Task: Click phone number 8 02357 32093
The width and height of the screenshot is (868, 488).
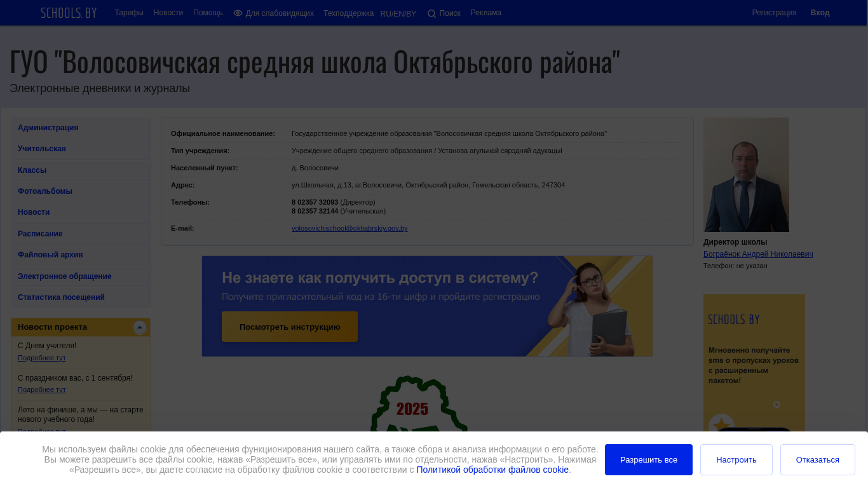Action: point(315,202)
